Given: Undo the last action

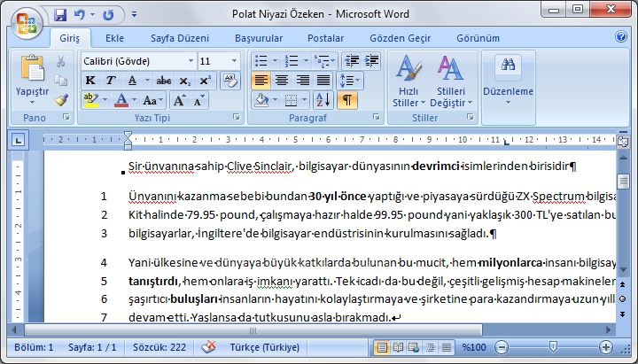Looking at the screenshot, I should (x=80, y=15).
